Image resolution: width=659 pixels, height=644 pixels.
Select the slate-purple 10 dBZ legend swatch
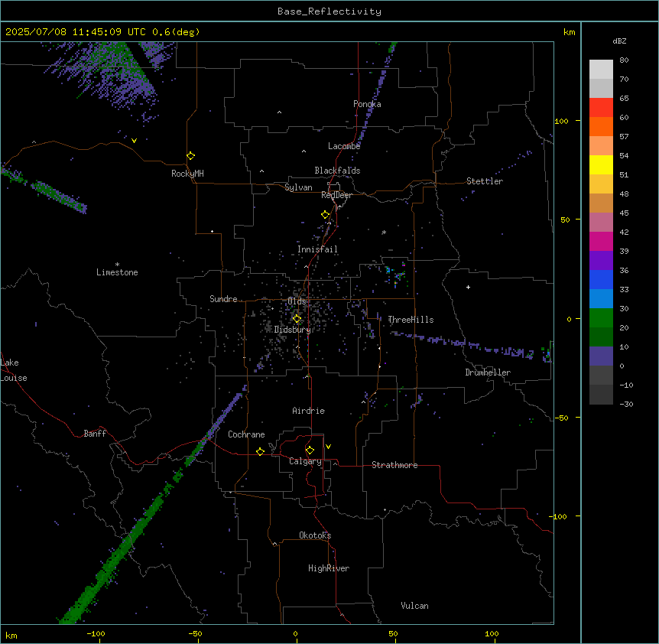click(x=601, y=356)
